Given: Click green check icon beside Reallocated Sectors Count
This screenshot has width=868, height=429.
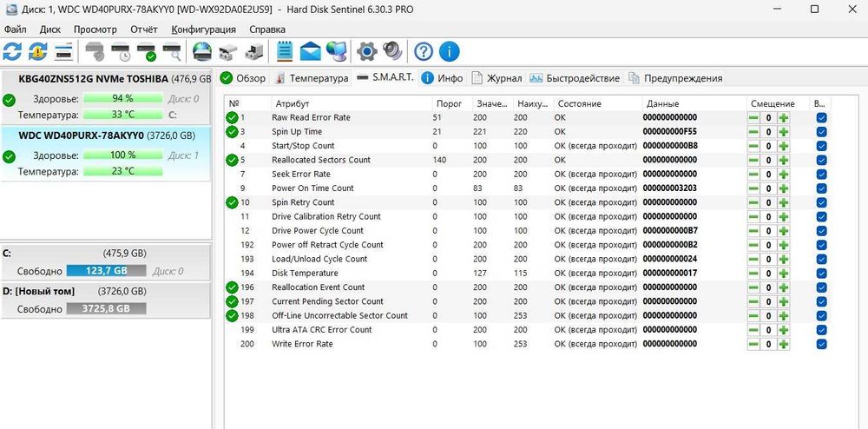Looking at the screenshot, I should pos(232,160).
